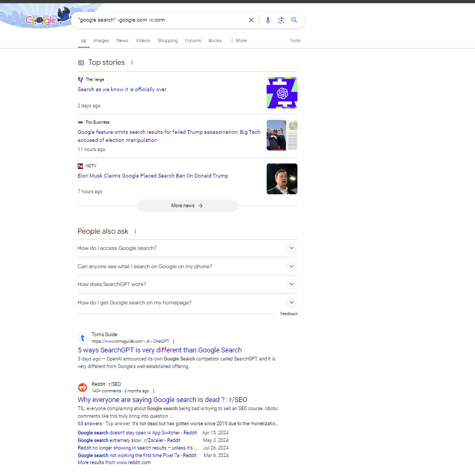This screenshot has width=475, height=476.
Task: Click the NDTV source logo
Action: 80,166
